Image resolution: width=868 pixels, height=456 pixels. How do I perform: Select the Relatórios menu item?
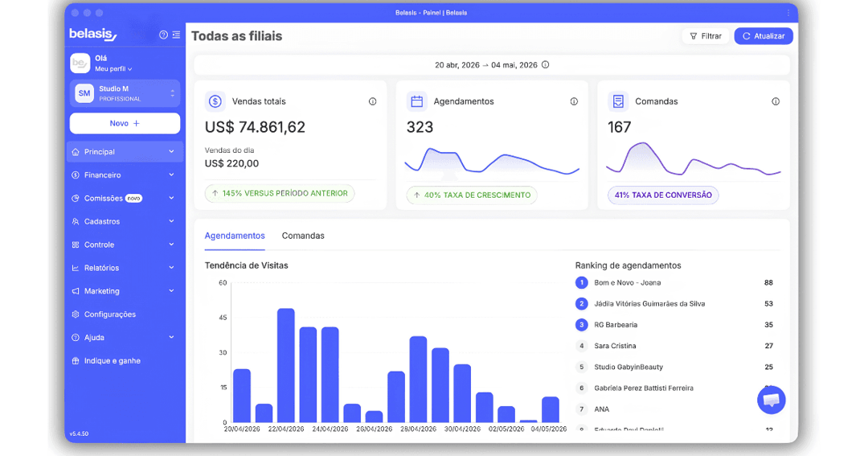tap(125, 268)
